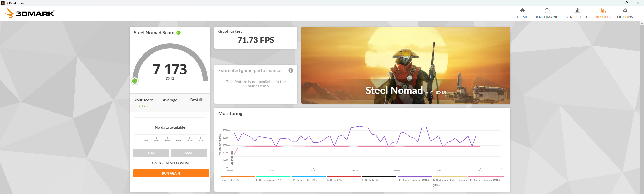The width and height of the screenshot is (644, 194).
Task: Click the green Your score 7 173 value
Action: [x=143, y=106]
